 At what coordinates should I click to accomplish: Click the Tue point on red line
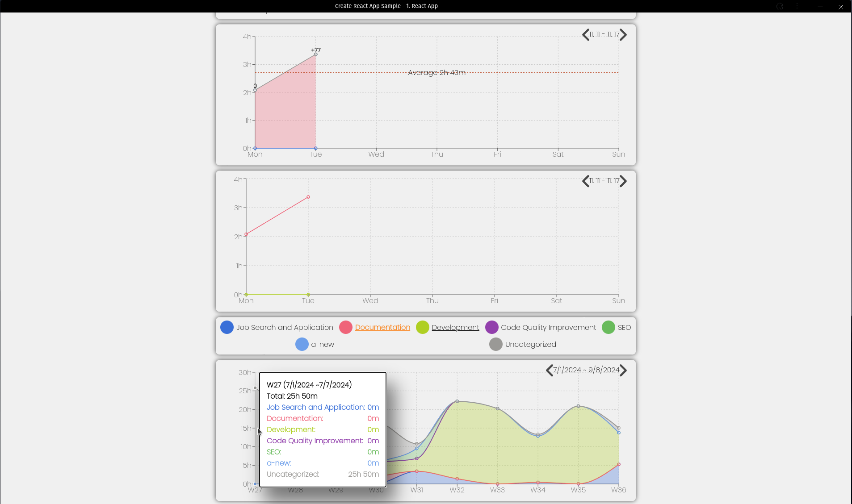click(x=308, y=197)
